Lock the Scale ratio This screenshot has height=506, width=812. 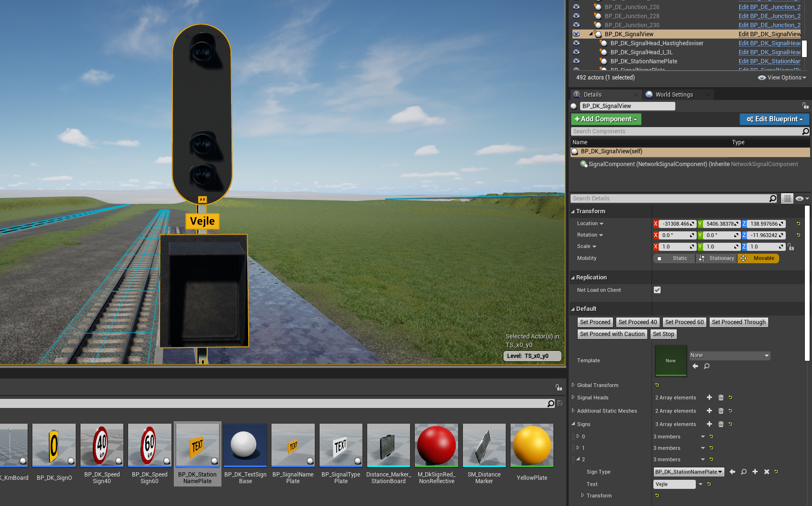[791, 247]
